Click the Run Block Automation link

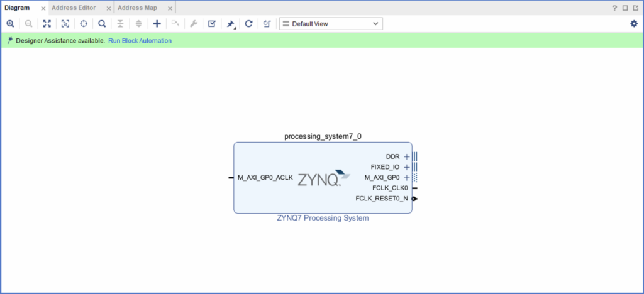[x=140, y=41]
